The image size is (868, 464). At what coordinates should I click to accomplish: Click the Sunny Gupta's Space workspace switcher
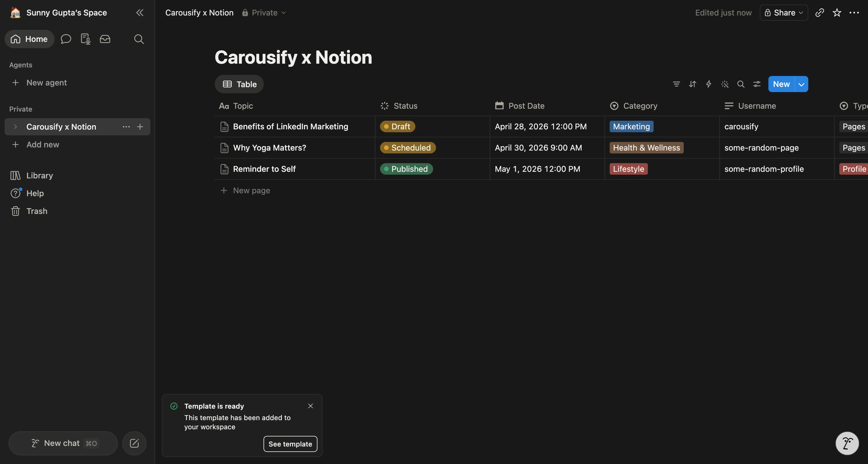(x=66, y=13)
